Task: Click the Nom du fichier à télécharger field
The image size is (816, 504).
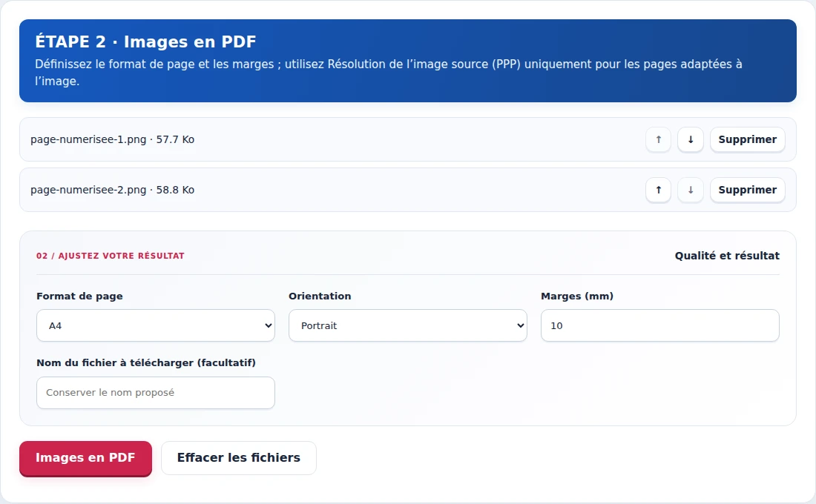Action: click(x=156, y=393)
